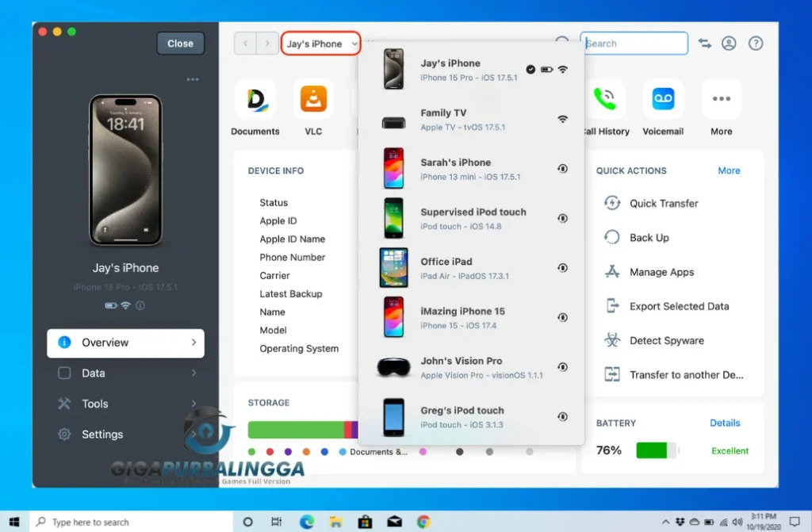This screenshot has height=532, width=812.
Task: Expand the Data sidebar section
Action: click(x=93, y=373)
